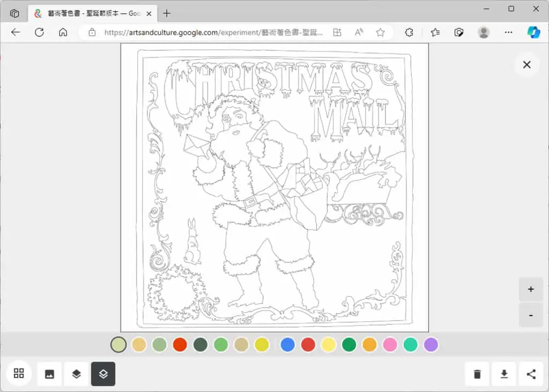
Task: Click the address bar URL field
Action: point(213,33)
